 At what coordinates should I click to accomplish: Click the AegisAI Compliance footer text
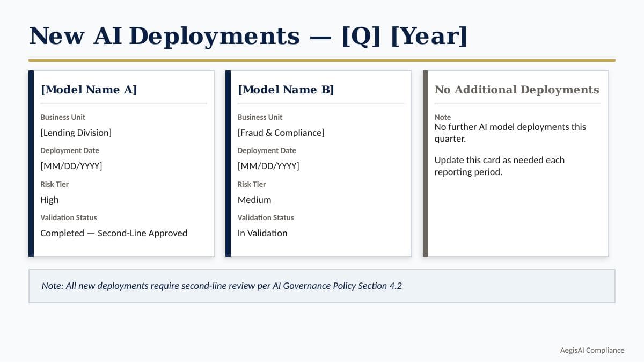pos(592,350)
